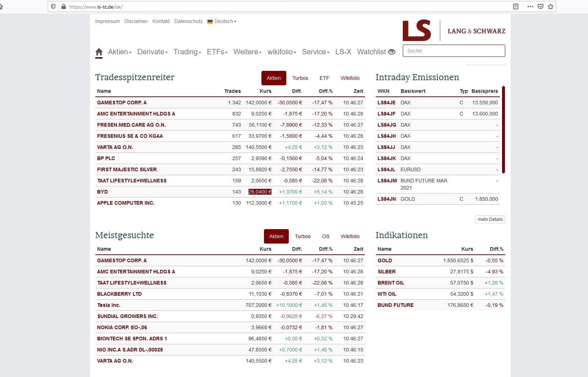Open SUNDIAL GROWERS INC. stock
Screen dimensions: 588x377
(127, 316)
